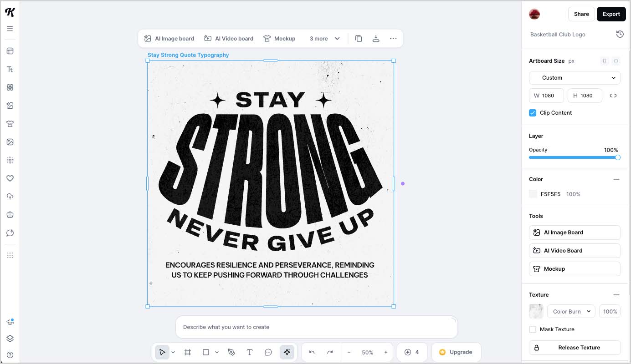Open the favorites heart icon in sidebar

[x=10, y=178]
